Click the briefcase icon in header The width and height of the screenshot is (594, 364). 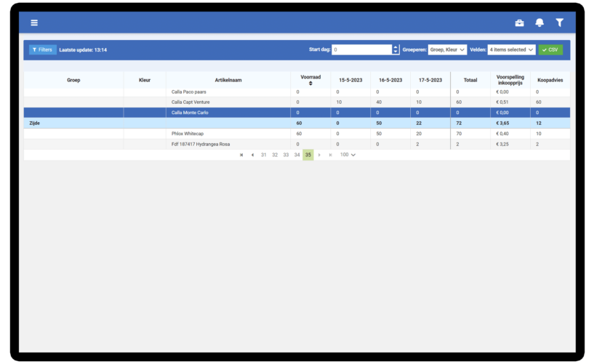pyautogui.click(x=519, y=23)
